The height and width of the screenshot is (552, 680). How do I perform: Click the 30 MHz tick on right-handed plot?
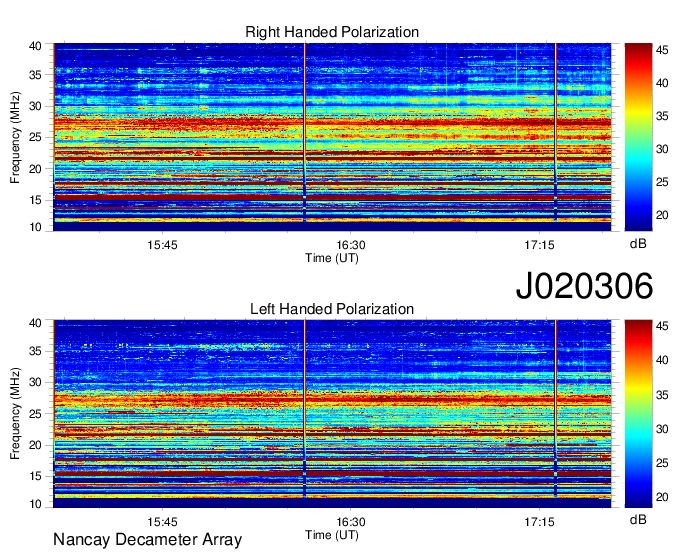[36, 106]
